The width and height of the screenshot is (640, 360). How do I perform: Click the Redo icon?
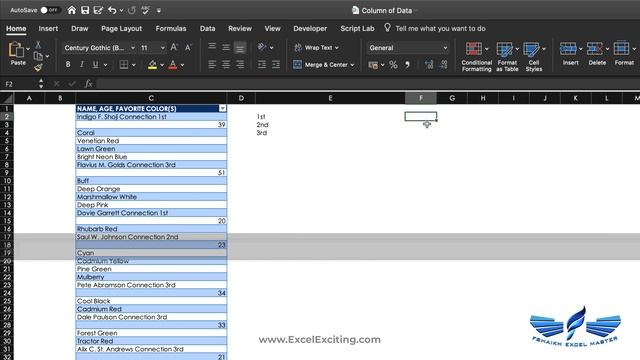131,10
